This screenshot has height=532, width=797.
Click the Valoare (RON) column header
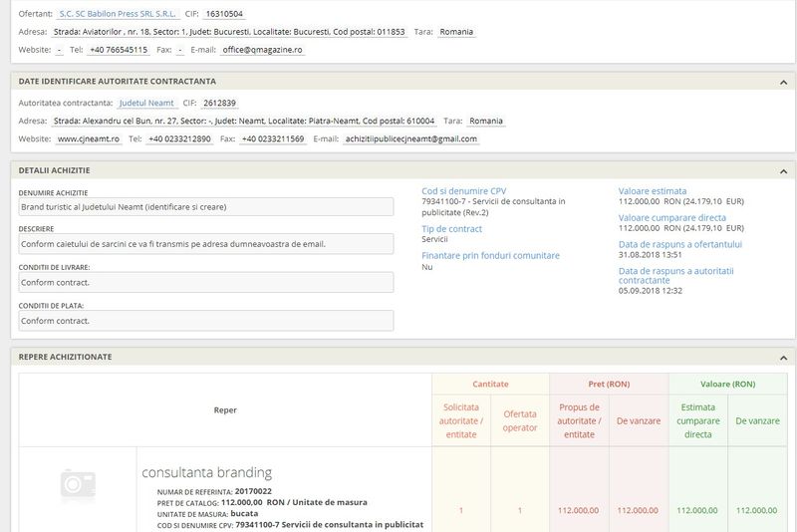coord(728,384)
